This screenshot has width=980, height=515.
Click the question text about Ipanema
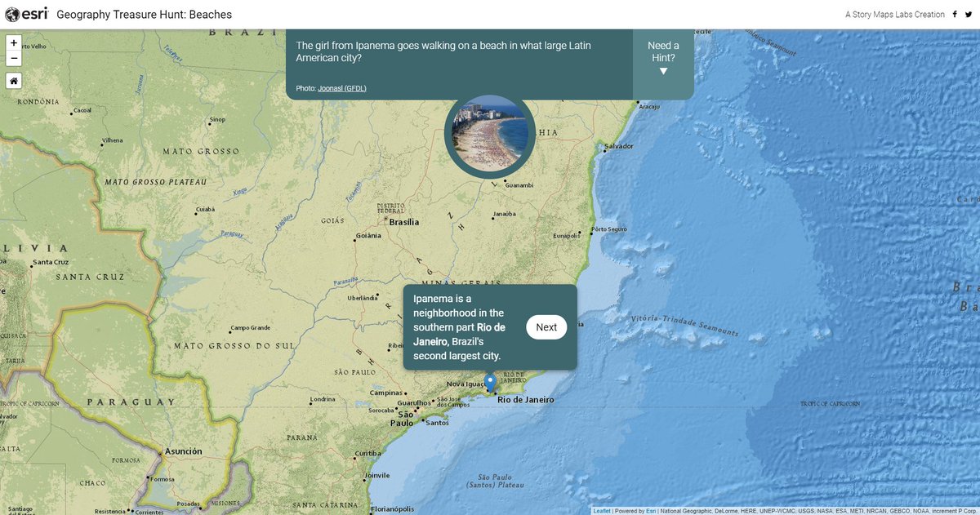(443, 52)
